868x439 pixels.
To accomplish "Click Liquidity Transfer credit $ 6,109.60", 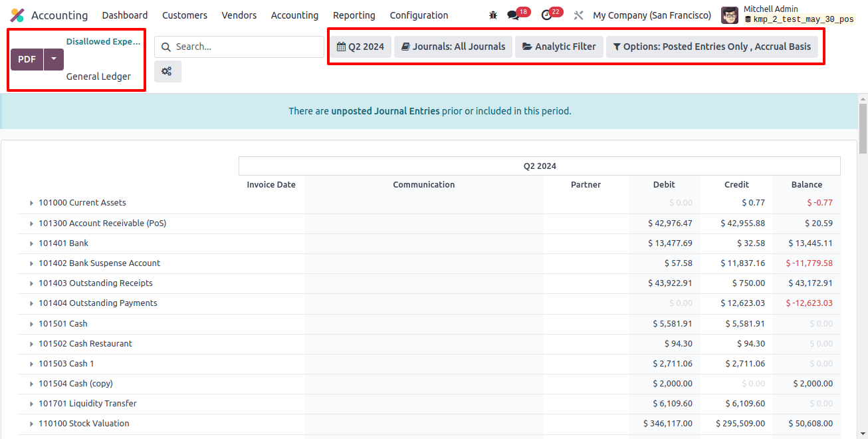I will [x=745, y=404].
